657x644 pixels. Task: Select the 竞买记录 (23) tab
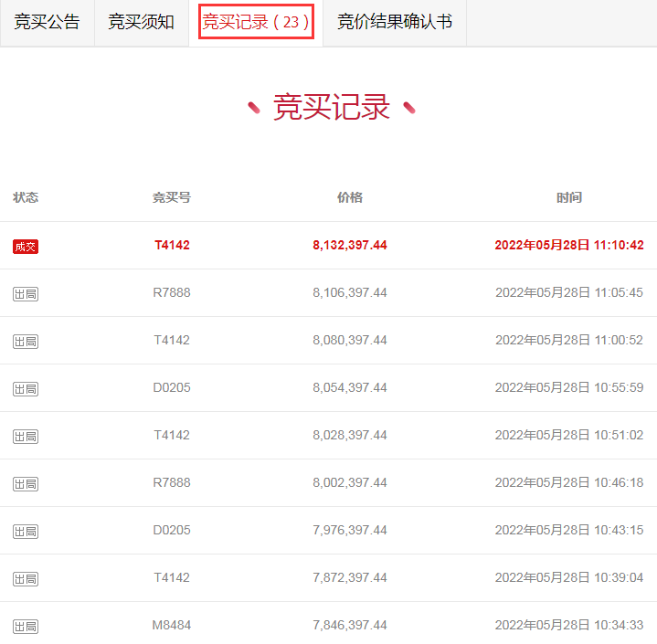(x=256, y=22)
